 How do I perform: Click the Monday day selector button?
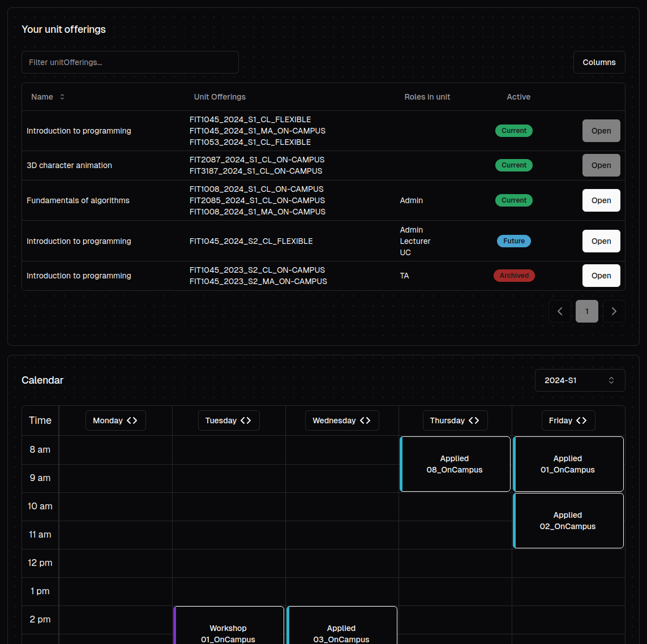[x=115, y=420]
